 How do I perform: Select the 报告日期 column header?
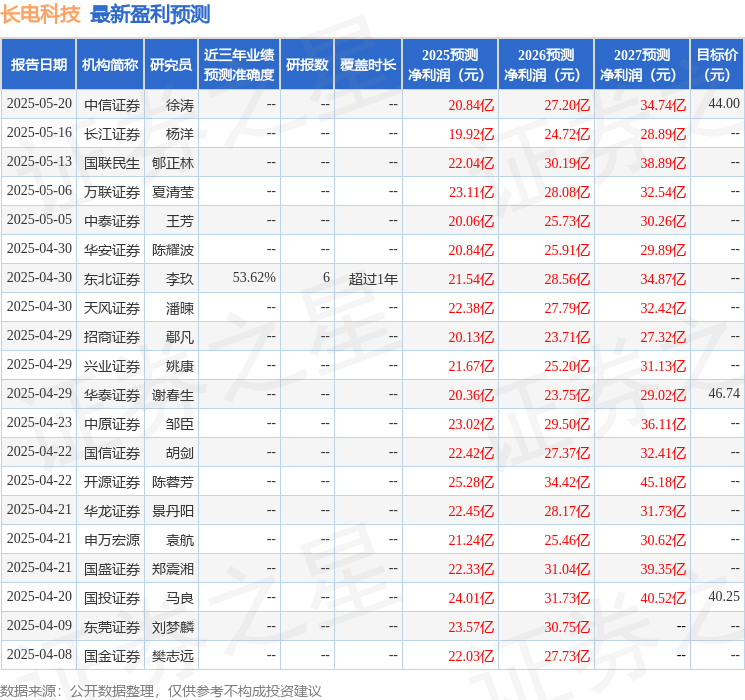[x=38, y=65]
